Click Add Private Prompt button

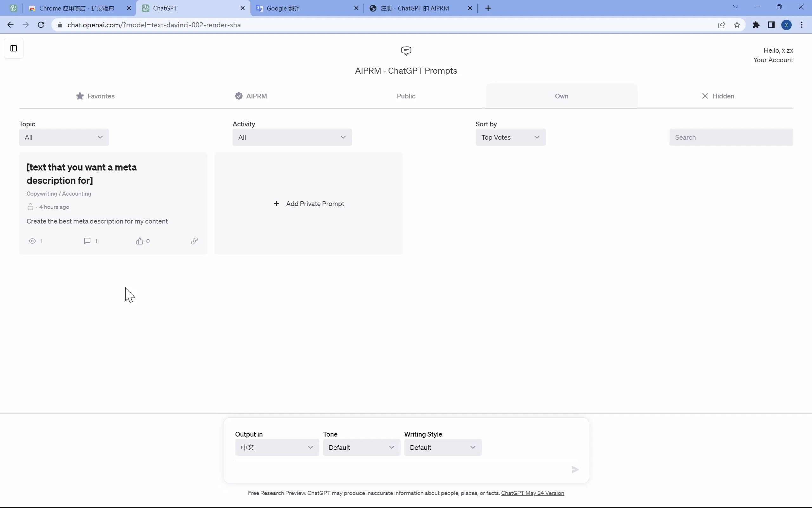pos(309,204)
